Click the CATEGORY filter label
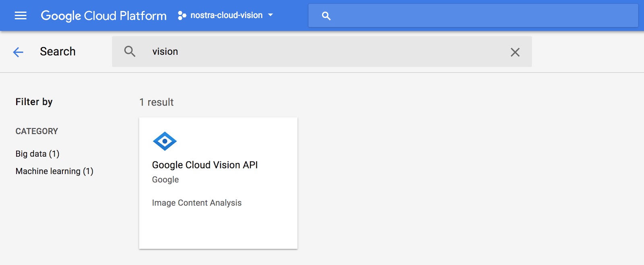Image resolution: width=644 pixels, height=265 pixels. click(37, 131)
